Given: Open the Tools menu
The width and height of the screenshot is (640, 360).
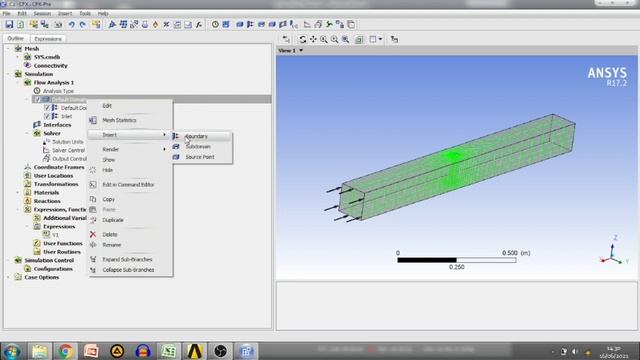Looking at the screenshot, I should click(x=85, y=13).
